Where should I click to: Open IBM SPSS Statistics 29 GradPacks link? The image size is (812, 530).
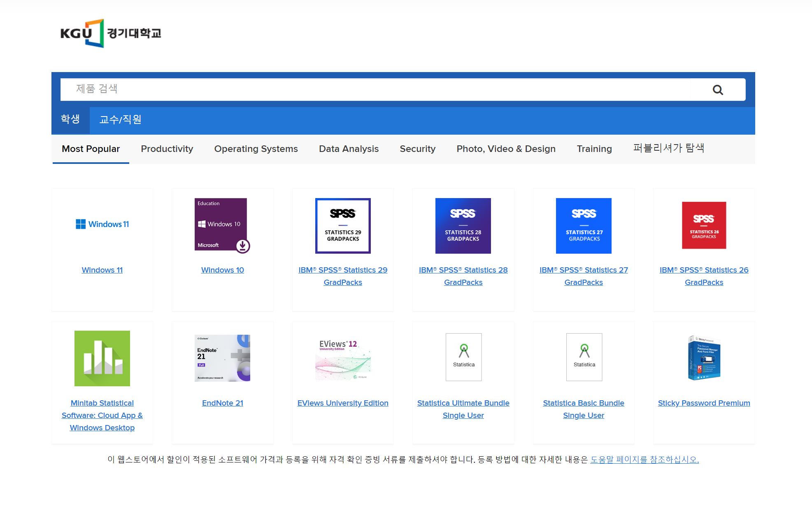pos(343,276)
